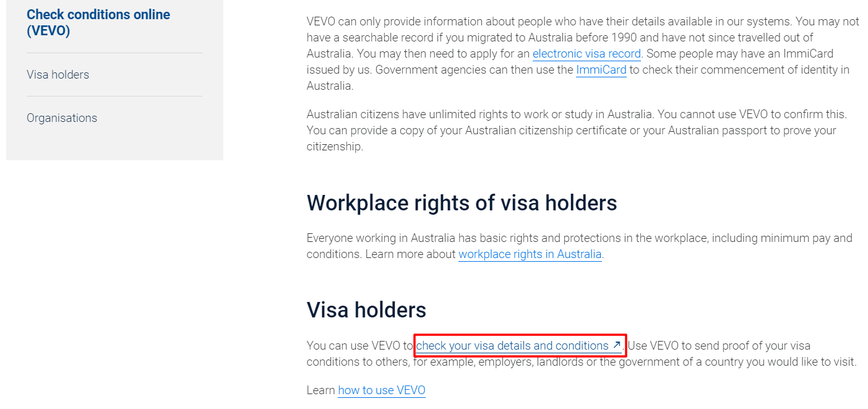The height and width of the screenshot is (409, 868).
Task: Follow the blue 'ImmiCard' hyperlink
Action: tap(601, 70)
